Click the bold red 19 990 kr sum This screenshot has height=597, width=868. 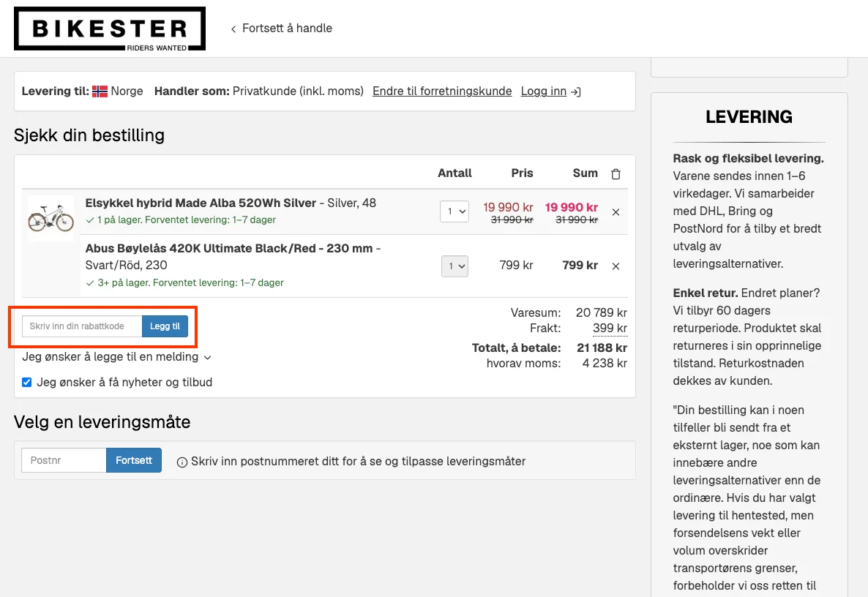(572, 208)
